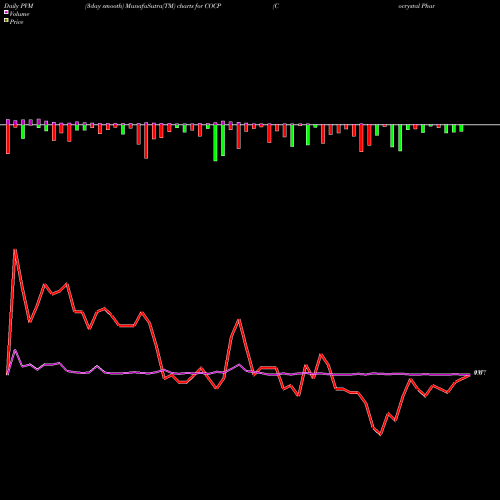Click the ocrystal Phar company name text

point(417,6)
